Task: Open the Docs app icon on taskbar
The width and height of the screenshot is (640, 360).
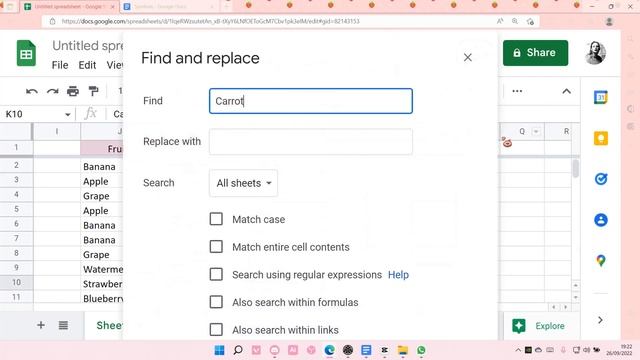Action: pyautogui.click(x=366, y=350)
